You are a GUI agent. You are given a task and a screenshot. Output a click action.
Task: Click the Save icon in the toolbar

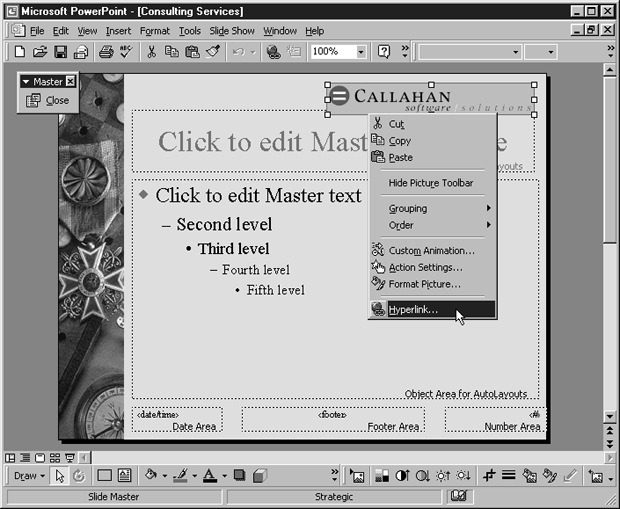click(60, 51)
